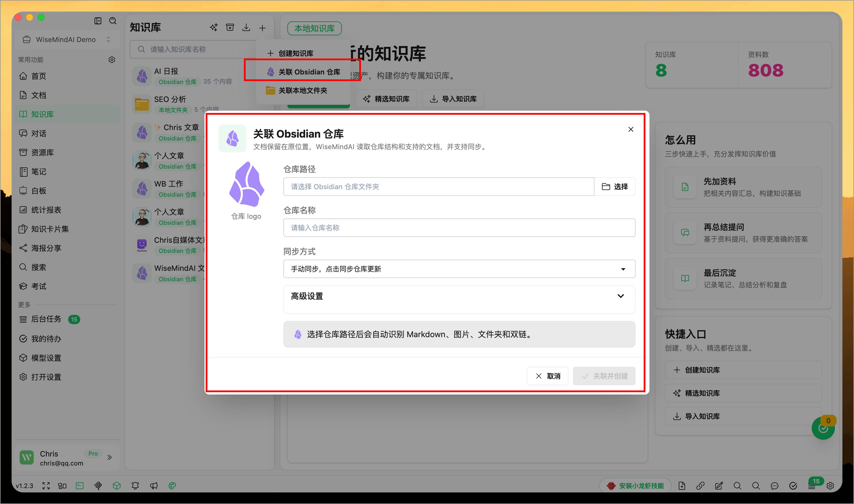The width and height of the screenshot is (854, 504).
Task: Open 统计报表 in the sidebar
Action: [x=67, y=210]
